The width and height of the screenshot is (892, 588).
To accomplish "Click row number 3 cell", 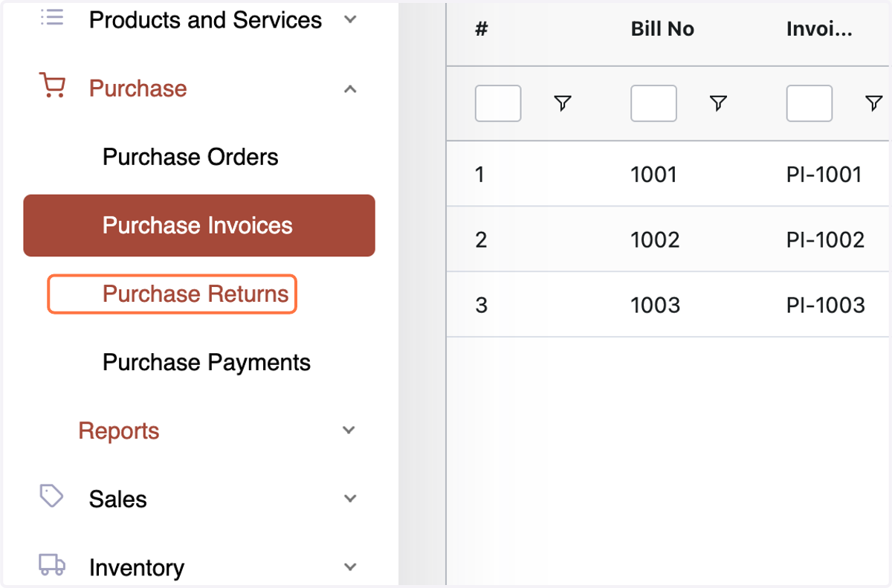I will [x=481, y=306].
